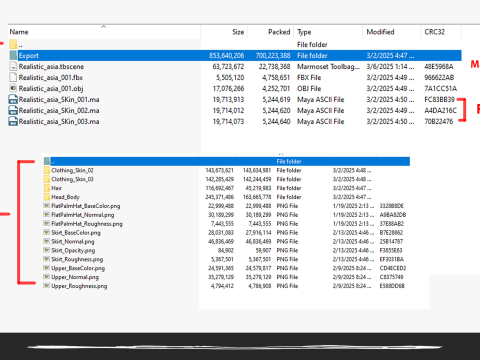Screen dimensions: 480x360
Task: Select the Realistic_asia_SKin_001.ma file name
Action: click(x=59, y=100)
